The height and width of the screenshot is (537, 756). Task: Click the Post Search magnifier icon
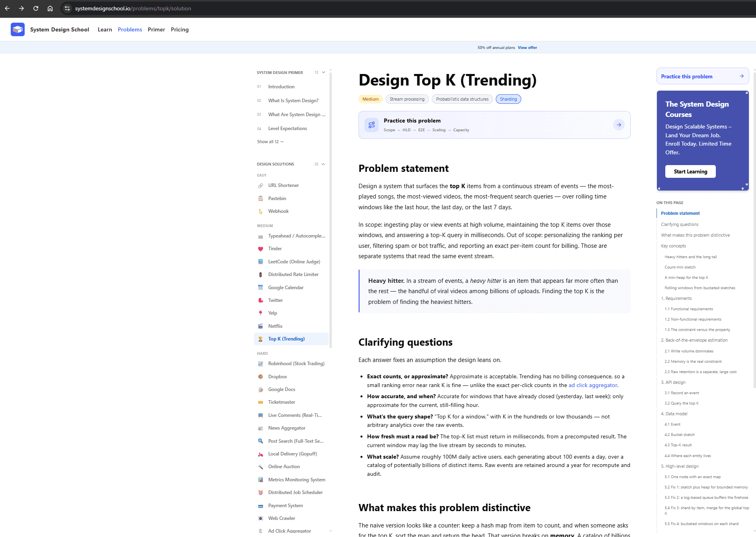tap(261, 441)
